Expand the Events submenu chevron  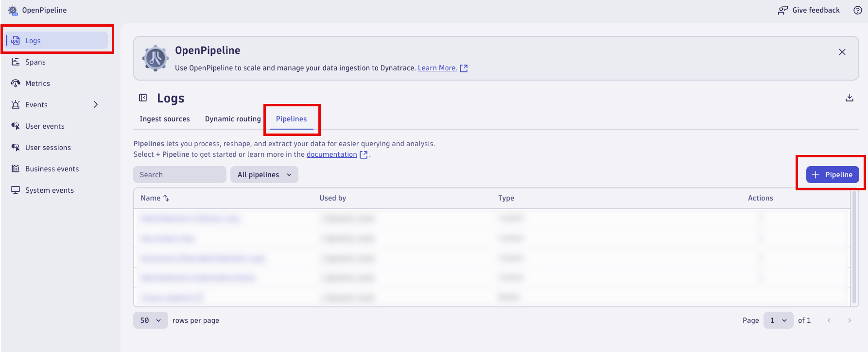pyautogui.click(x=96, y=104)
